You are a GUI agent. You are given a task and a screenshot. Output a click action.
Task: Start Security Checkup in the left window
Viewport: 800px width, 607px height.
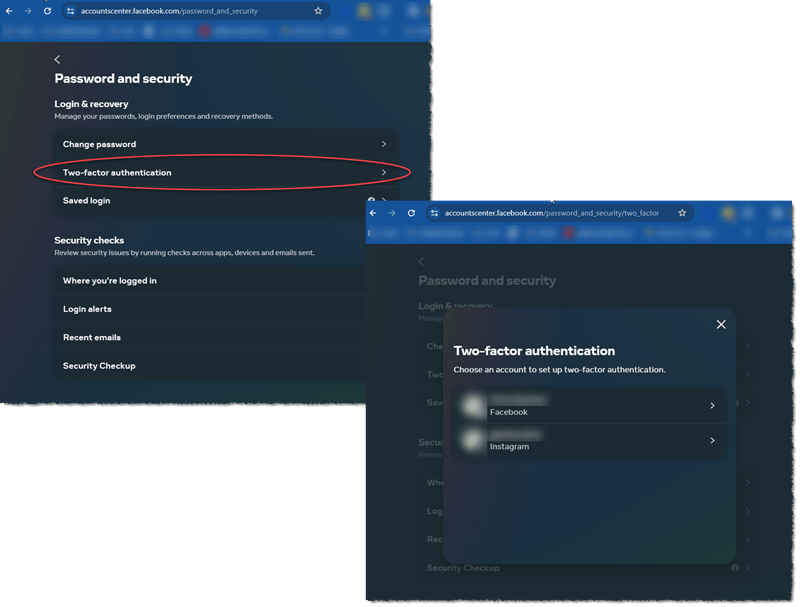[x=99, y=366]
